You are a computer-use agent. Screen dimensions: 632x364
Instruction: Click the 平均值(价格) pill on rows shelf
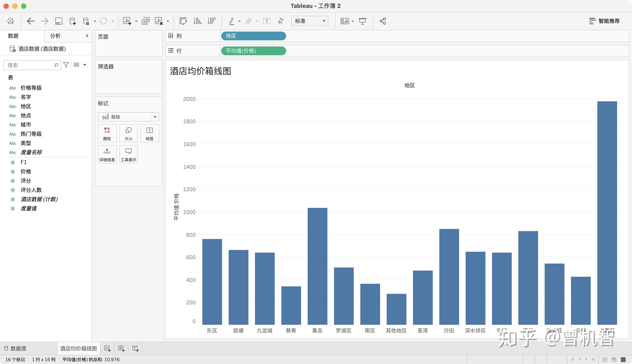coord(253,51)
